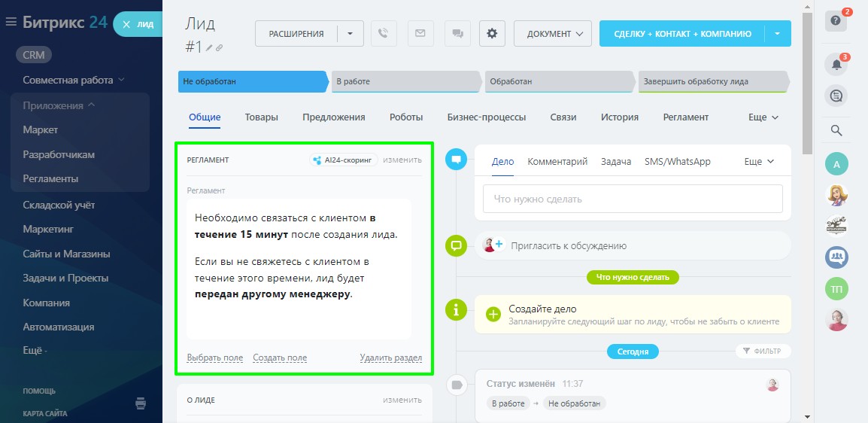Image resolution: width=868 pixels, height=423 pixels.
Task: Click the help question mark icon
Action: 836,20
